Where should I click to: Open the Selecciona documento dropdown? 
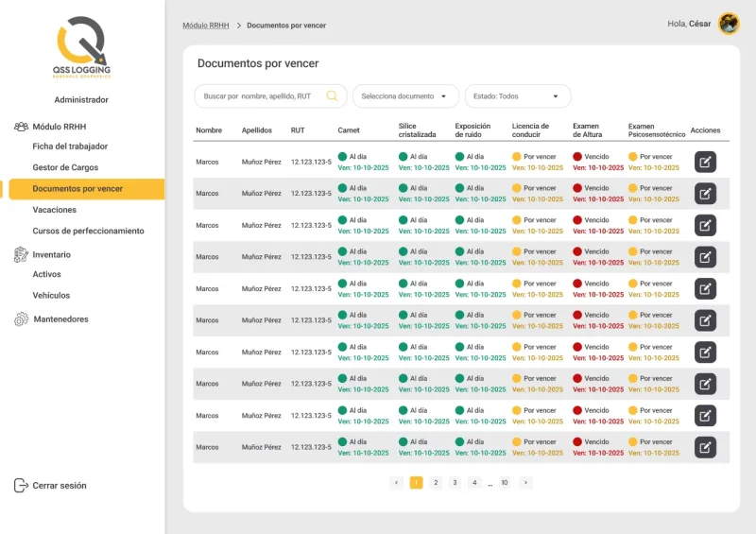(x=404, y=96)
